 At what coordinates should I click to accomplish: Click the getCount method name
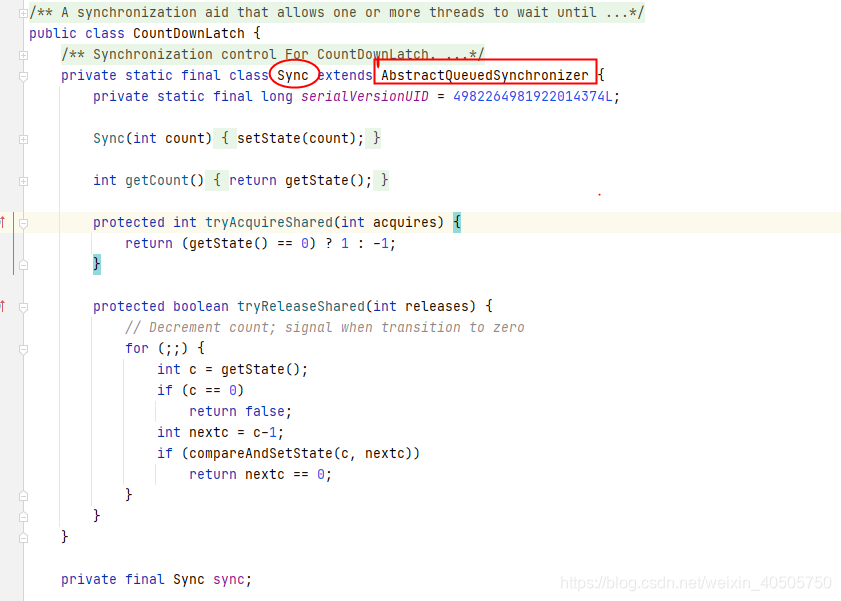(157, 180)
